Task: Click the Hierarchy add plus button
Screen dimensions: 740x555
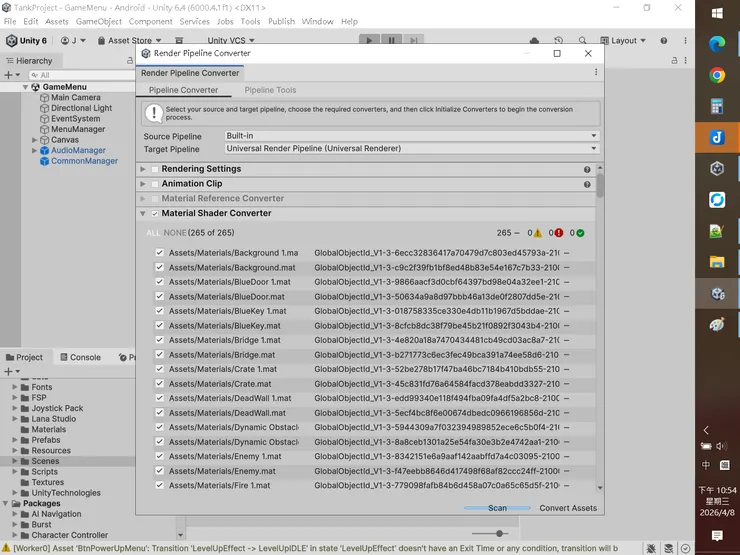Action: 8,75
